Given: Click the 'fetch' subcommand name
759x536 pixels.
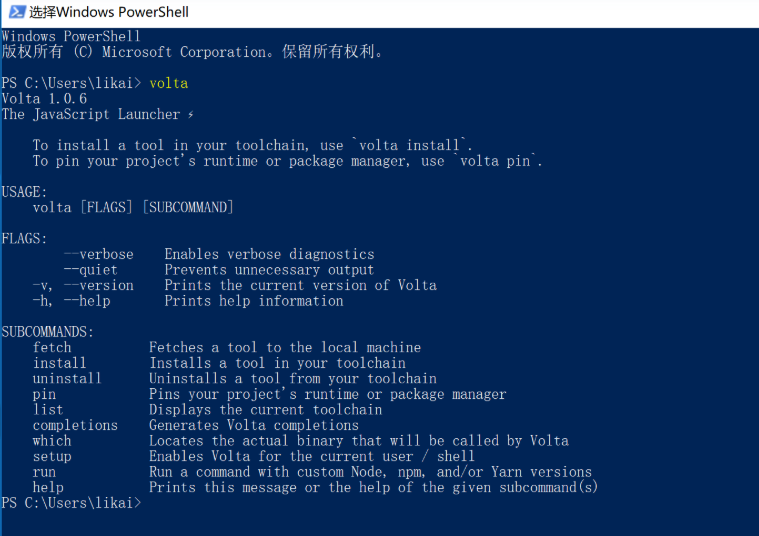Looking at the screenshot, I should [x=52, y=347].
